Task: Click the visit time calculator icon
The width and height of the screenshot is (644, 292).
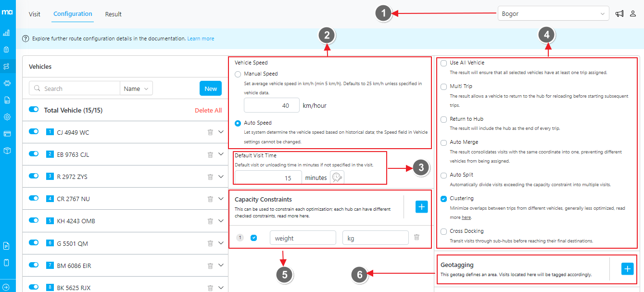Action: click(x=337, y=178)
